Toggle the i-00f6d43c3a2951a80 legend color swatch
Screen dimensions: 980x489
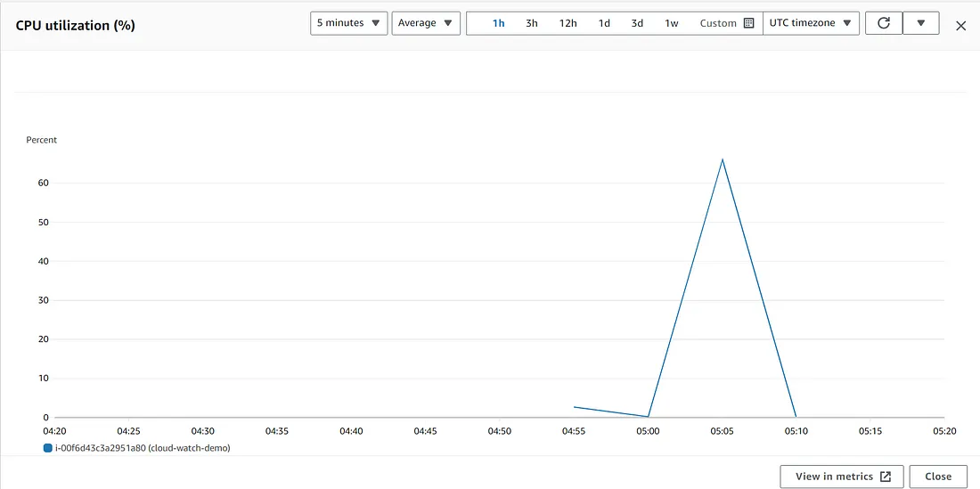[48, 448]
